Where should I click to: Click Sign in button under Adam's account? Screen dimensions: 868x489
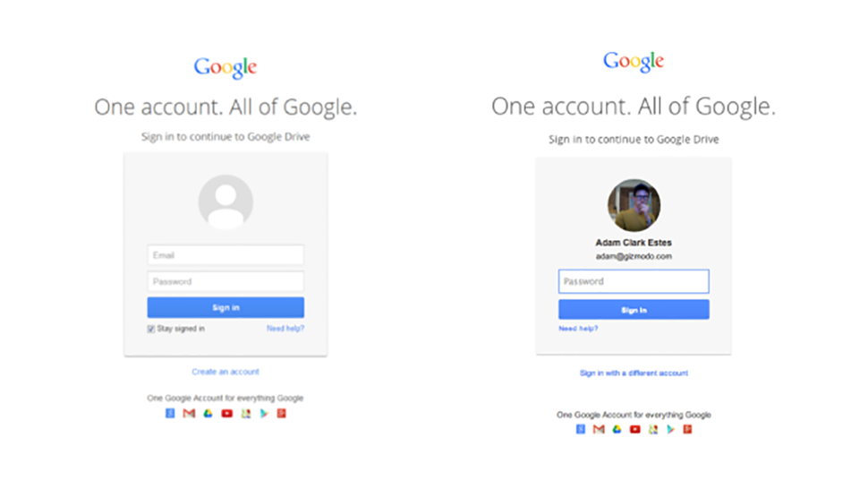[x=634, y=310]
